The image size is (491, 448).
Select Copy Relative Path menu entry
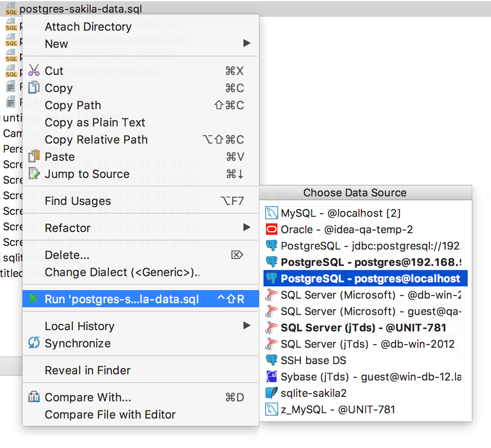tap(96, 140)
